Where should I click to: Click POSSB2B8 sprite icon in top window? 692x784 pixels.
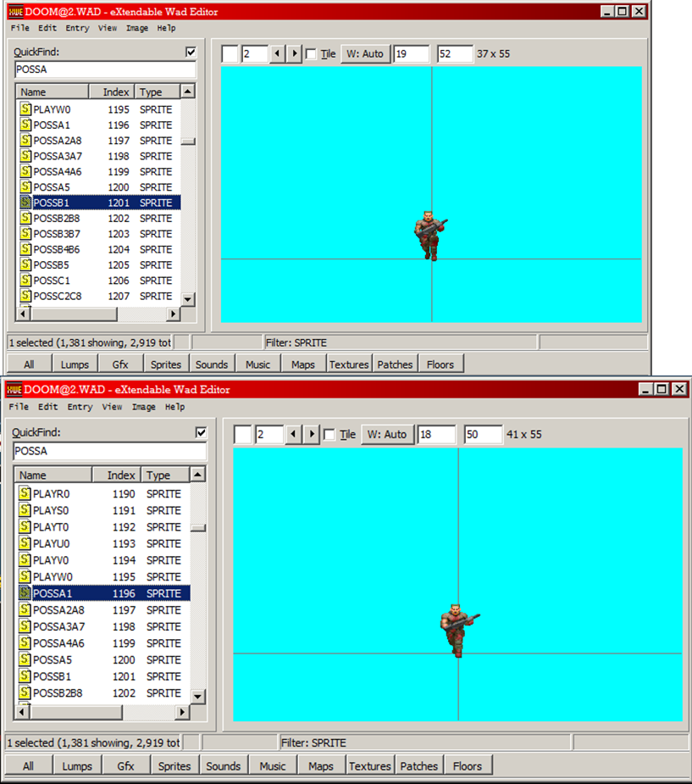coord(25,218)
